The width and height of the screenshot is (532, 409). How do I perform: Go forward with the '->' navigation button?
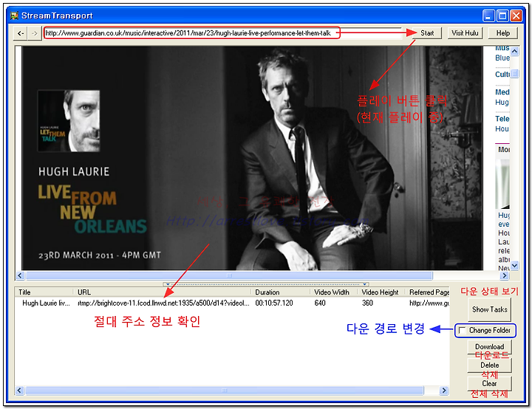click(35, 33)
